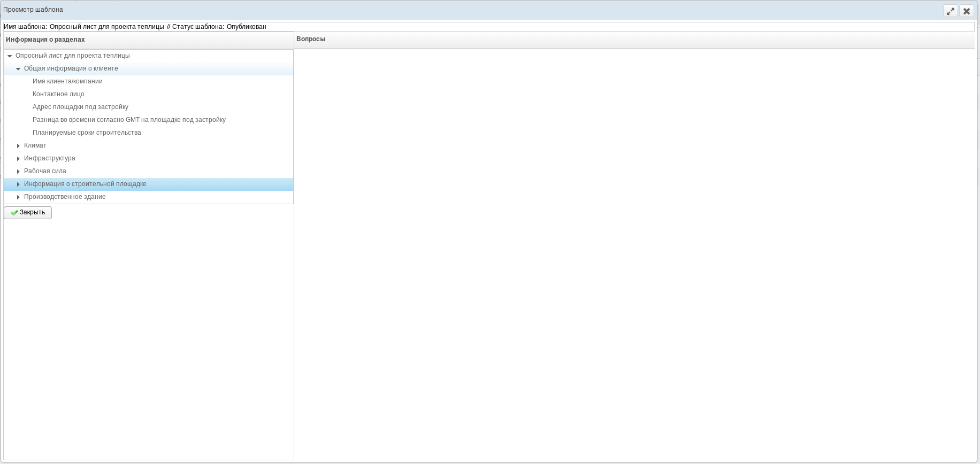This screenshot has height=464, width=980.
Task: Expand the Климат section arrow
Action: (18, 146)
